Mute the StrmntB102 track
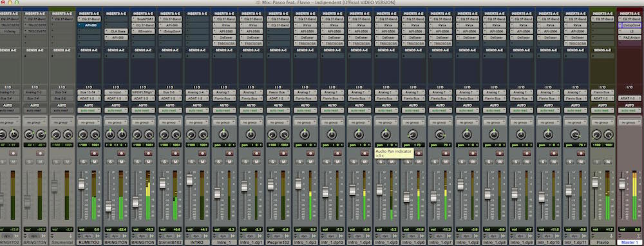The width and height of the screenshot is (644, 246). [175, 162]
